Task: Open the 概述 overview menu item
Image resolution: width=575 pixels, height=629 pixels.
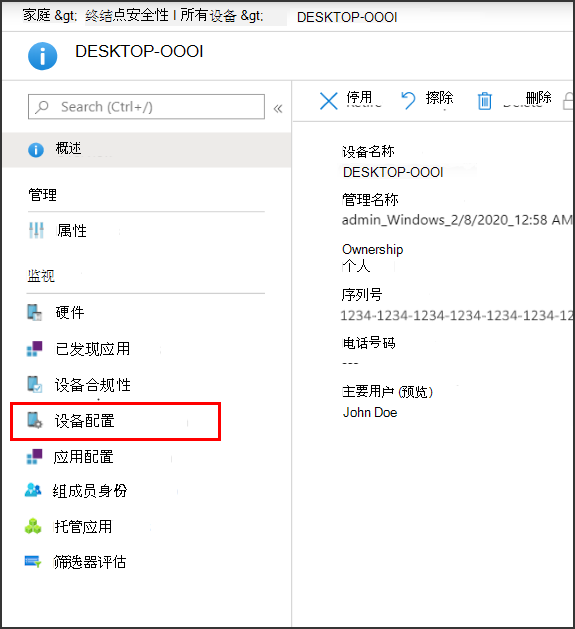Action: tap(146, 149)
